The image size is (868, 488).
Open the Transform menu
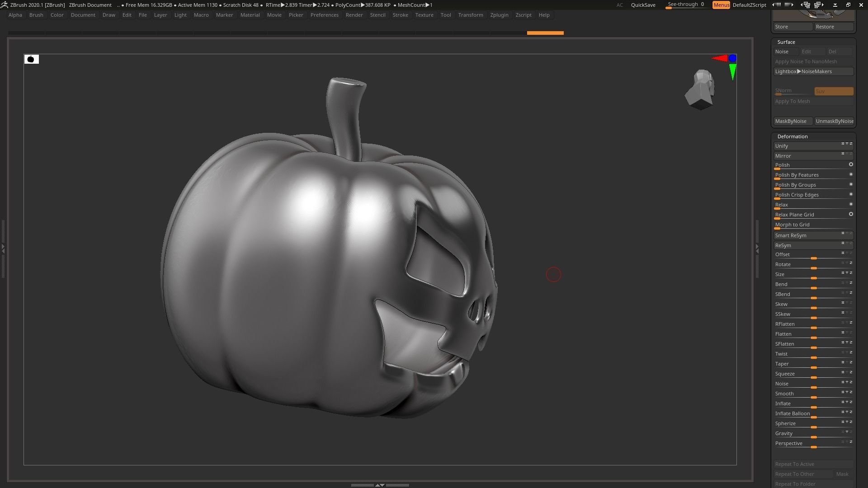pos(471,15)
